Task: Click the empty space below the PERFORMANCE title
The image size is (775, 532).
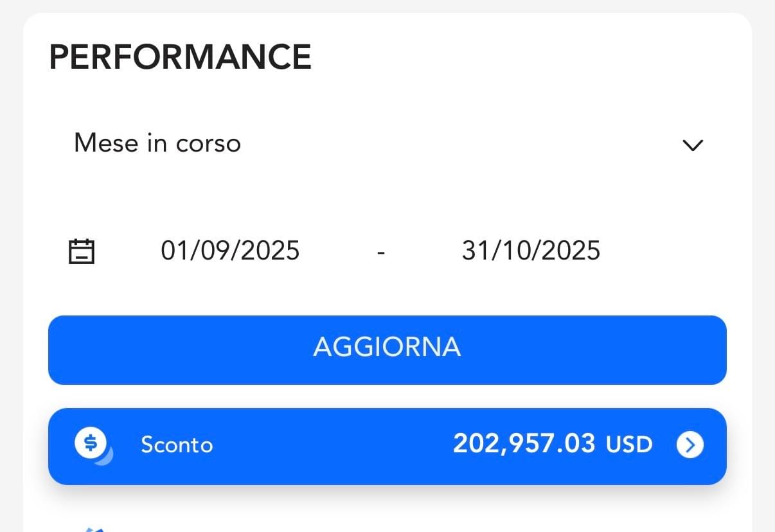Action: [386, 96]
